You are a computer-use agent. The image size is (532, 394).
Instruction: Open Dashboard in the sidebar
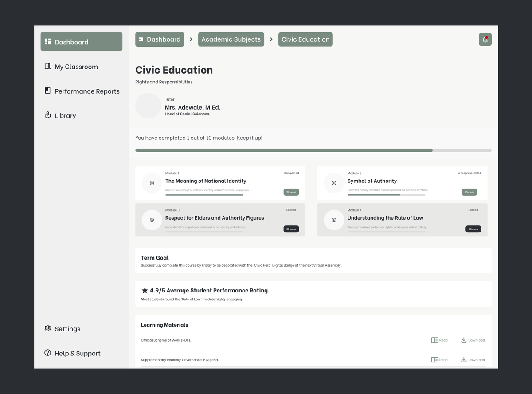click(x=82, y=41)
